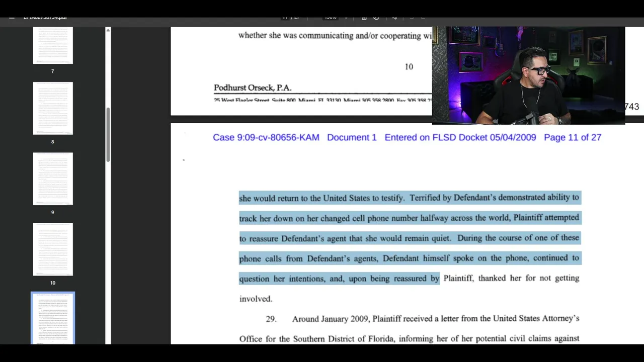Open page 8 thumbnail in sidebar
The image size is (644, 362).
click(53, 108)
